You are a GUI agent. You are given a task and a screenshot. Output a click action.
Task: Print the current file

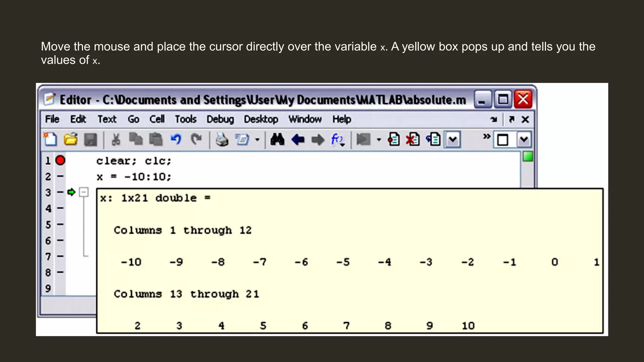(222, 140)
